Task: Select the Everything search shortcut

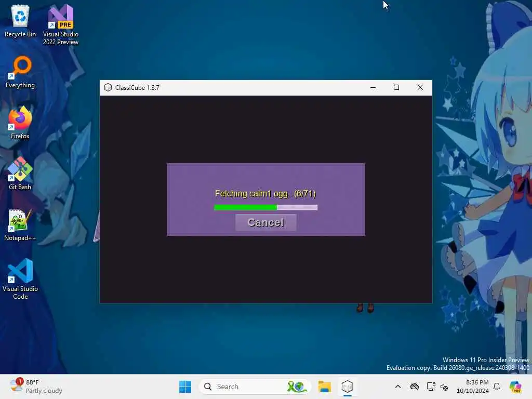Action: [20, 72]
